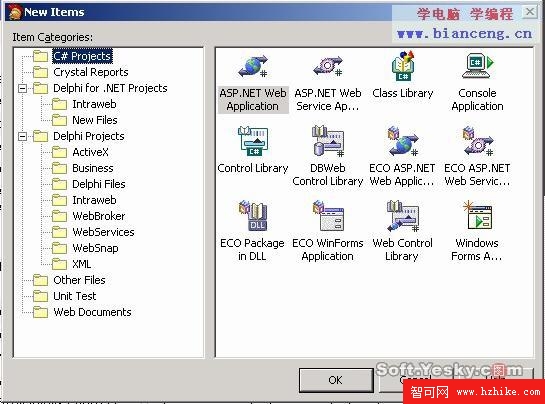Click the C# Projects folder icon

pos(40,56)
